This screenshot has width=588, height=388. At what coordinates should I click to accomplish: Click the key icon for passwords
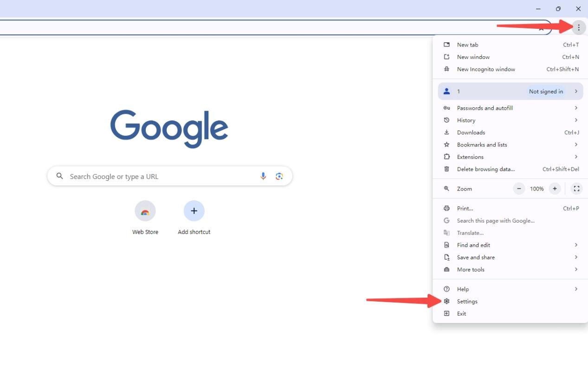[x=446, y=108]
